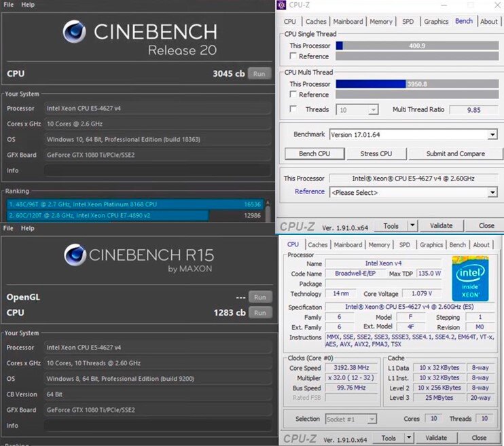
Task: Expand the Tools arrow in lower CPU-Z window
Action: point(408,438)
